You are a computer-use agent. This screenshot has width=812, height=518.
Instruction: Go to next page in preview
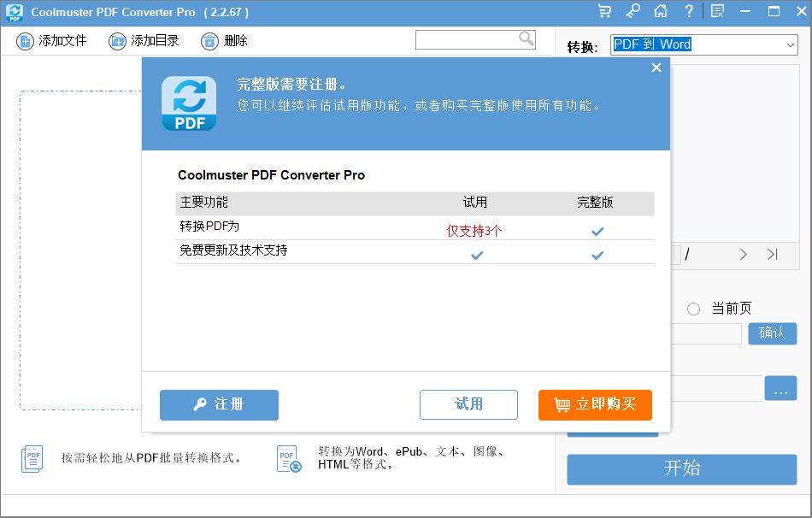click(744, 255)
